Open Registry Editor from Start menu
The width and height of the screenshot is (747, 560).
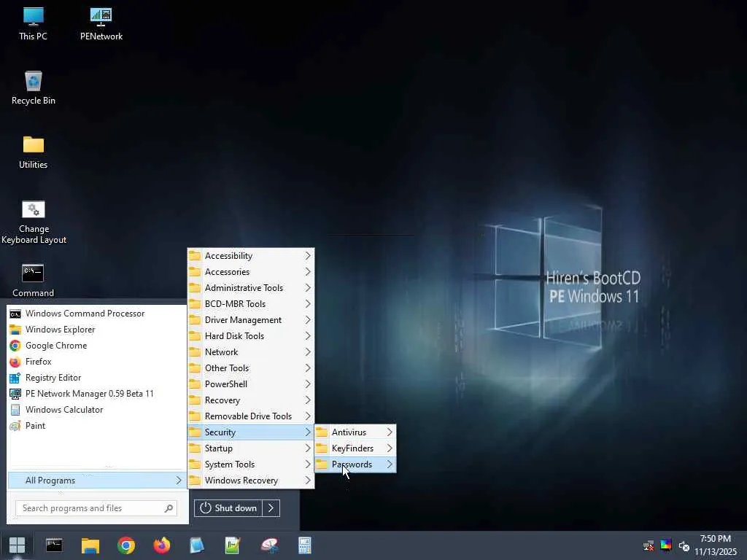[x=97, y=378]
